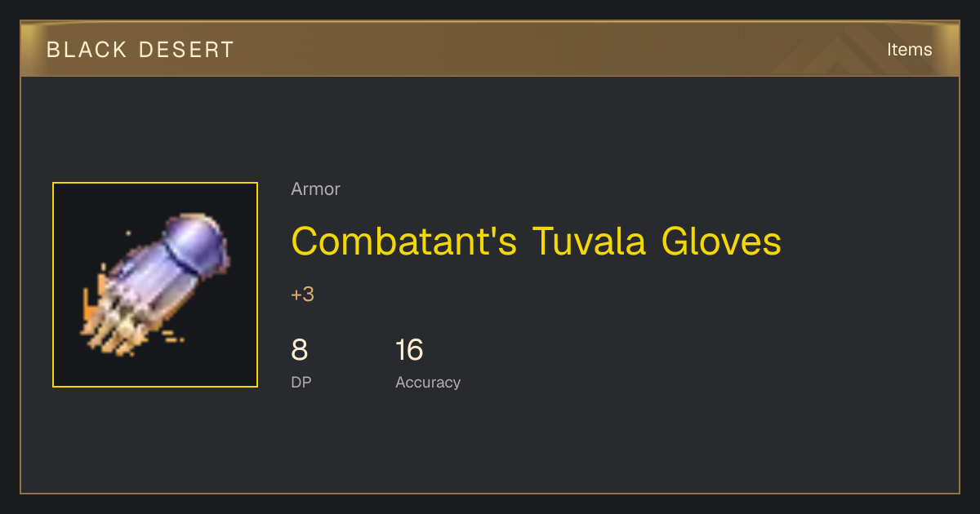980x514 pixels.
Task: Click the word Combatant's in item name
Action: [404, 241]
